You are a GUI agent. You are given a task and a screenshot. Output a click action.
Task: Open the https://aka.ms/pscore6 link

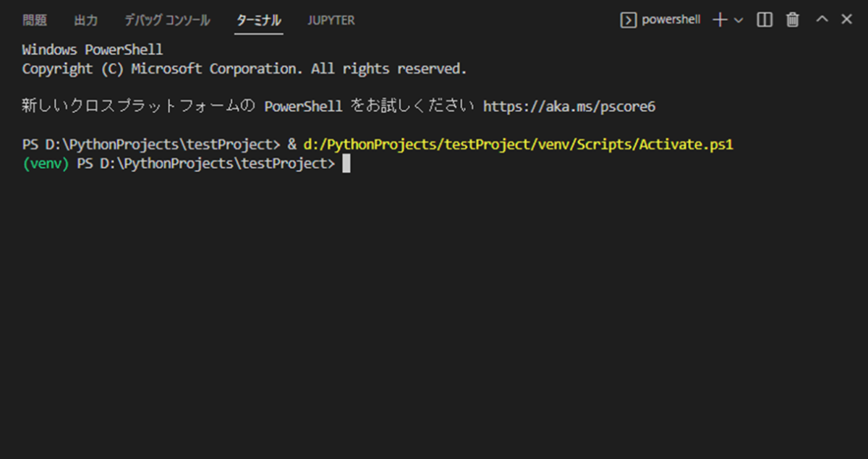[569, 106]
